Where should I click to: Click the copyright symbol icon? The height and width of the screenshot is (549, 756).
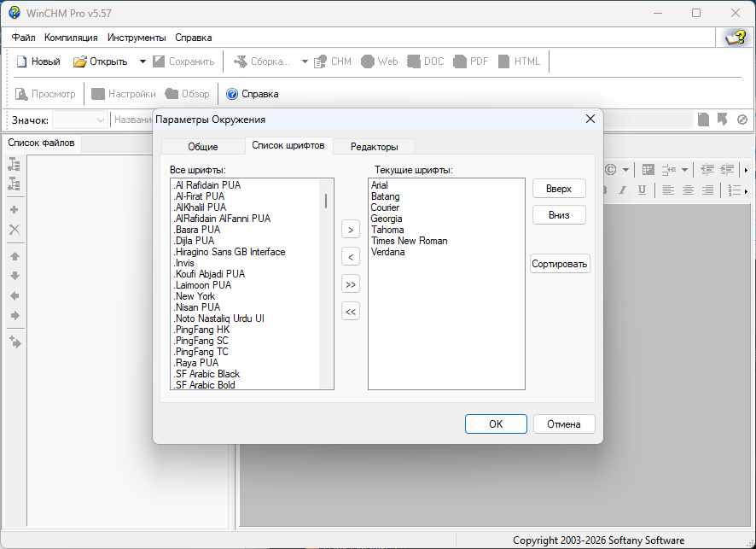tap(611, 169)
